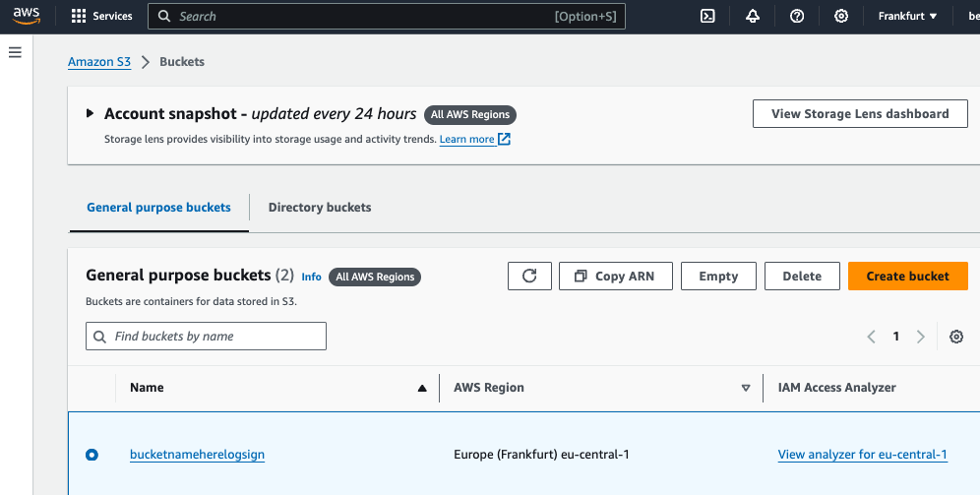Expand the left hamburger navigation menu
The image size is (980, 495).
pos(15,52)
